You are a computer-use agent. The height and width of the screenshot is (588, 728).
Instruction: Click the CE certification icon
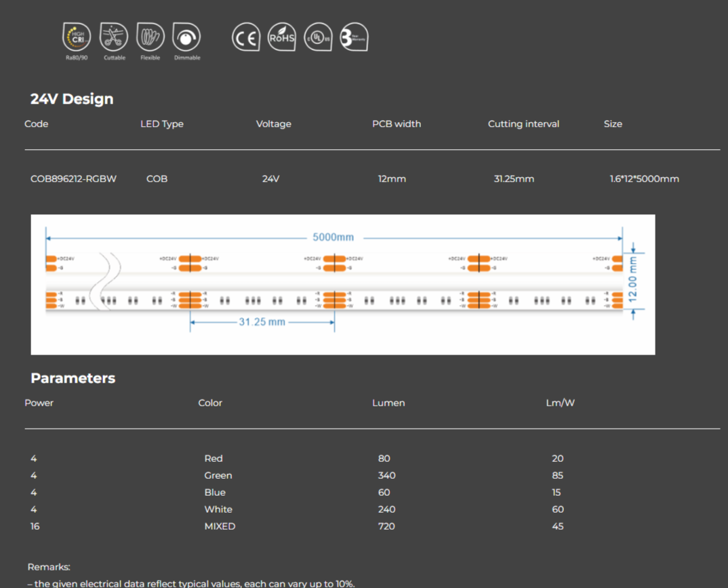click(x=245, y=37)
